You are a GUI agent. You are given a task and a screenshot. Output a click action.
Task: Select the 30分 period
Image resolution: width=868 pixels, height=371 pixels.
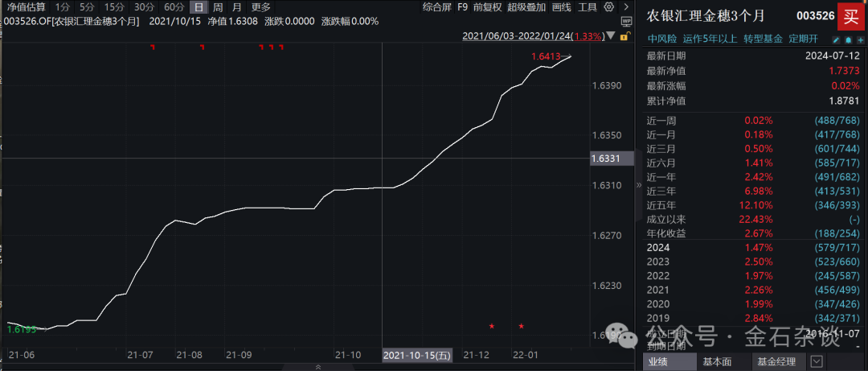click(145, 7)
